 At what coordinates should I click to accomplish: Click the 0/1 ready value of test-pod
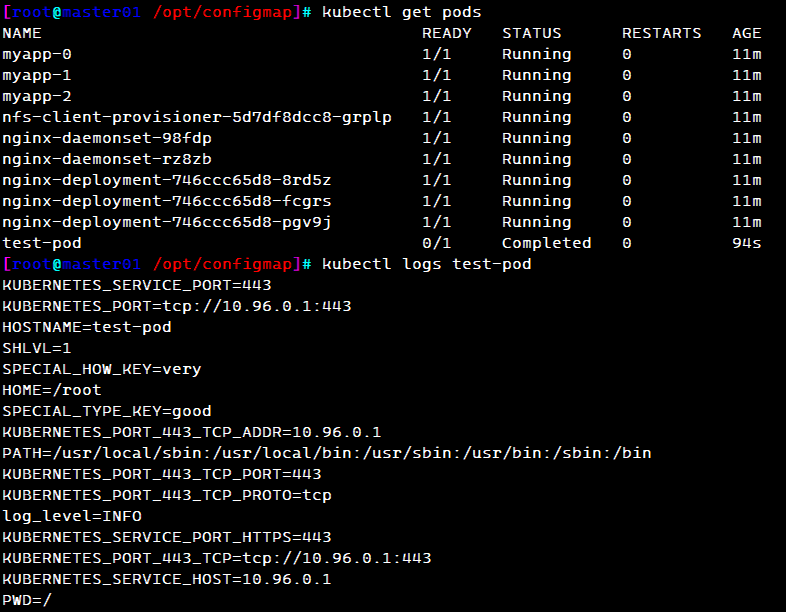coord(437,243)
